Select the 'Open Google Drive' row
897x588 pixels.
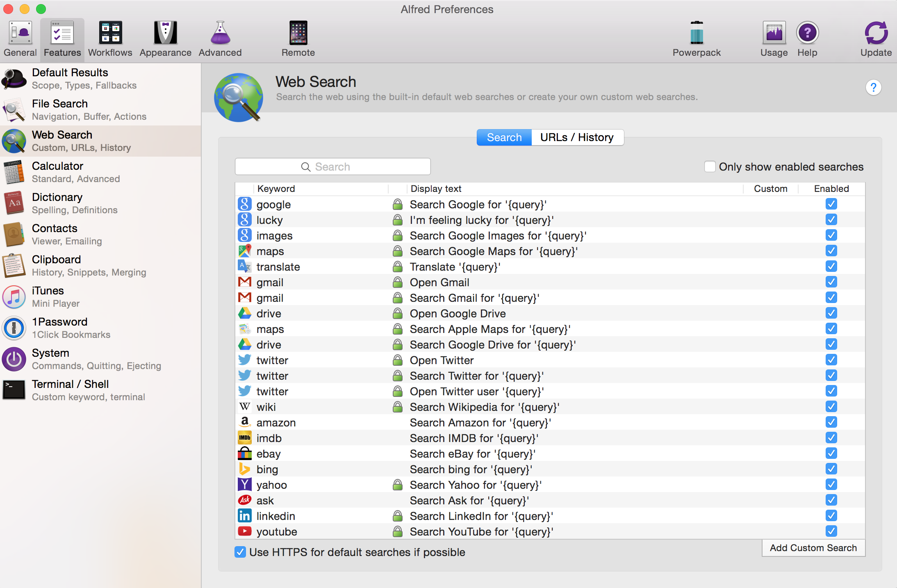550,313
